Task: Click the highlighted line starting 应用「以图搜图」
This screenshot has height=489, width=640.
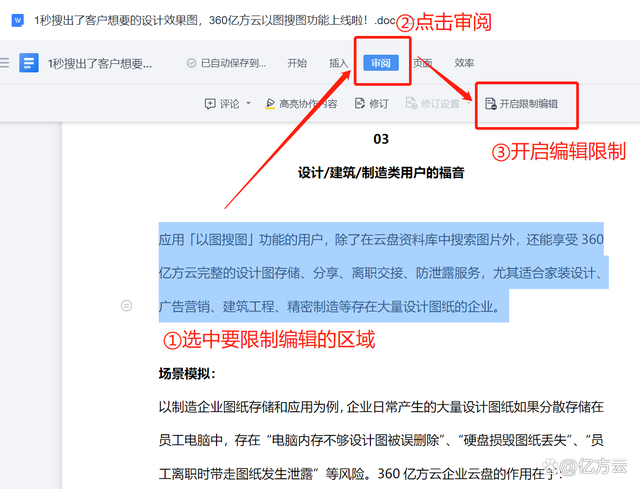Action: point(381,239)
